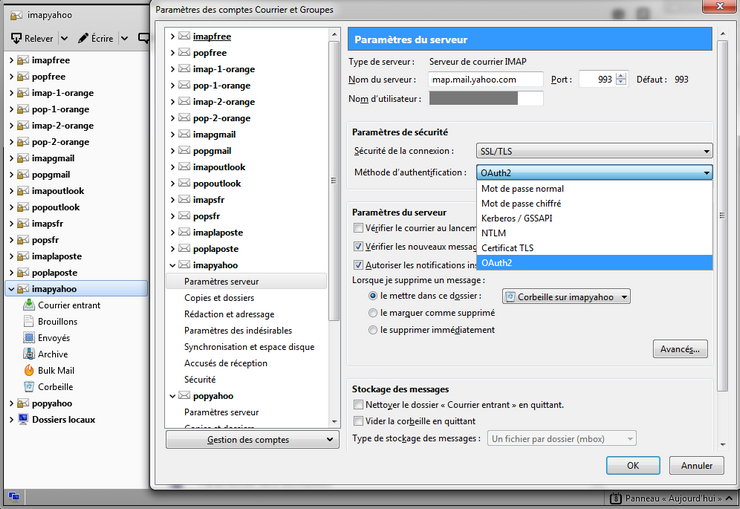Choose OAuth2 in dropdown list

pos(594,263)
